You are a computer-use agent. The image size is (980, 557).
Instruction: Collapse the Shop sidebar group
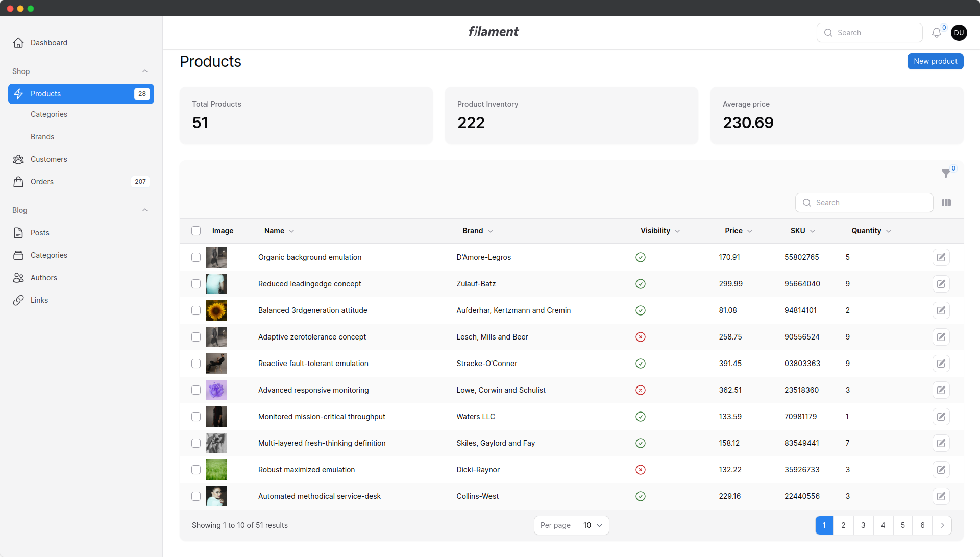(x=145, y=71)
